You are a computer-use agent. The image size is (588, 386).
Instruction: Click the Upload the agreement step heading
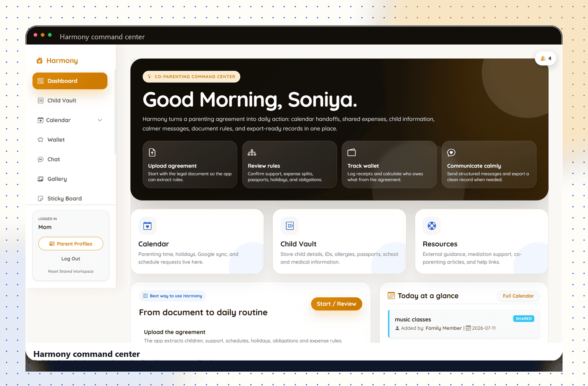pos(175,332)
